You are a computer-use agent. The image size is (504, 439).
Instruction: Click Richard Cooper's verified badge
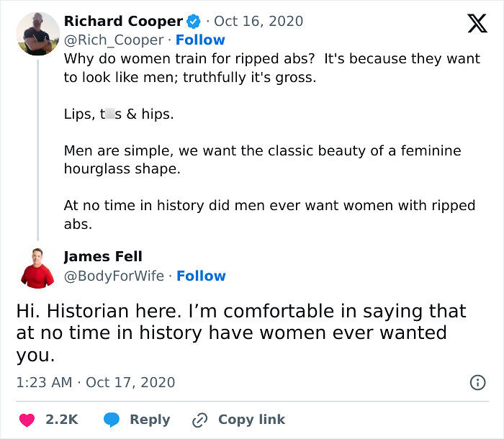[x=194, y=22]
